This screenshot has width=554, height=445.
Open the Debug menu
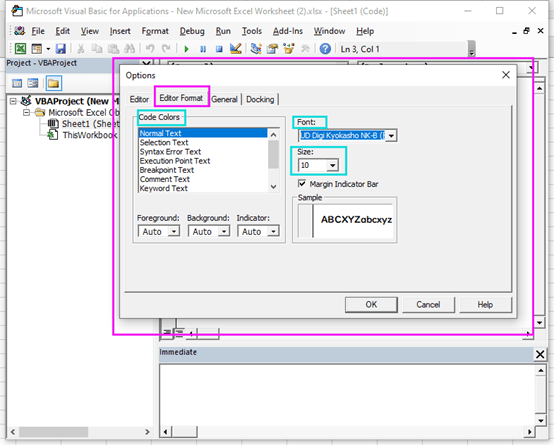(x=192, y=31)
